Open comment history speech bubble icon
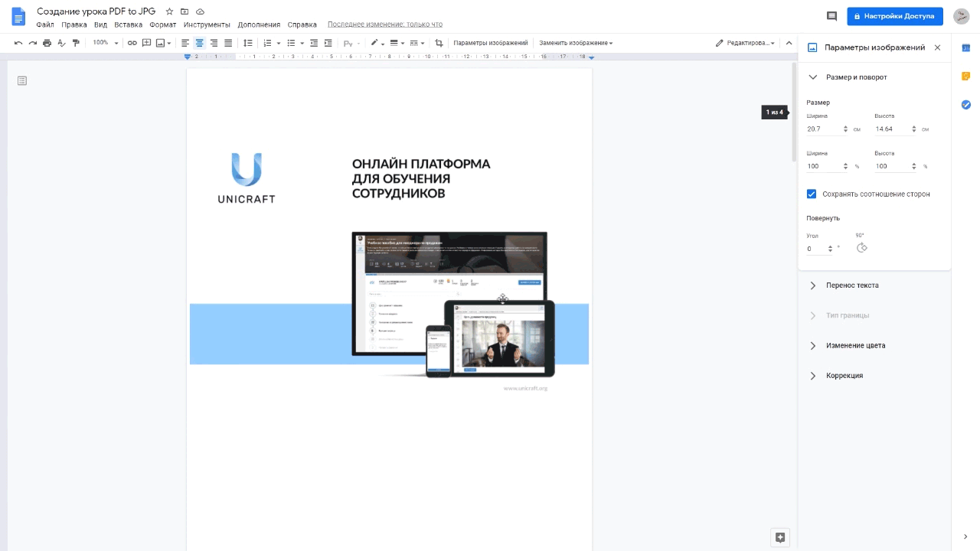The image size is (980, 551). pyautogui.click(x=831, y=15)
